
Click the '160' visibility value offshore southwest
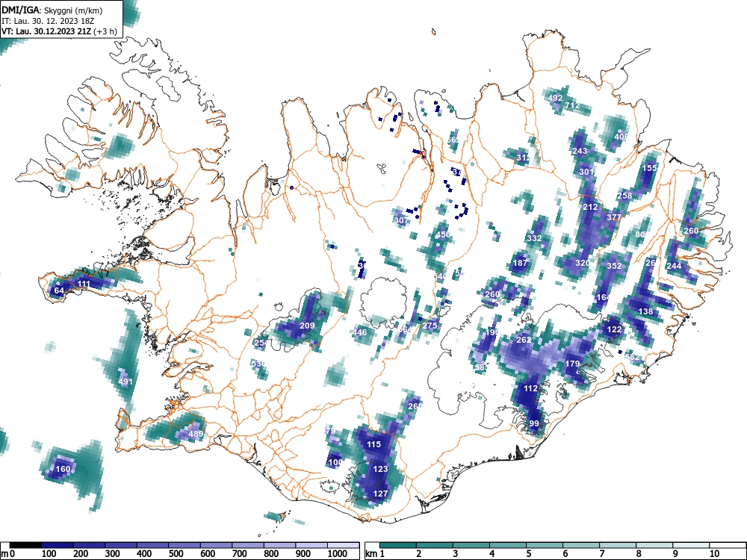[x=63, y=469]
